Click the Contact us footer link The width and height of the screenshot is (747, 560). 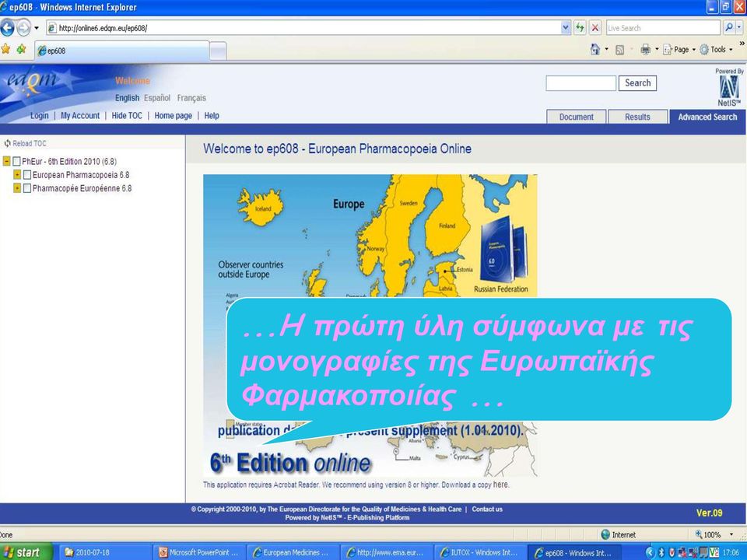487,509
